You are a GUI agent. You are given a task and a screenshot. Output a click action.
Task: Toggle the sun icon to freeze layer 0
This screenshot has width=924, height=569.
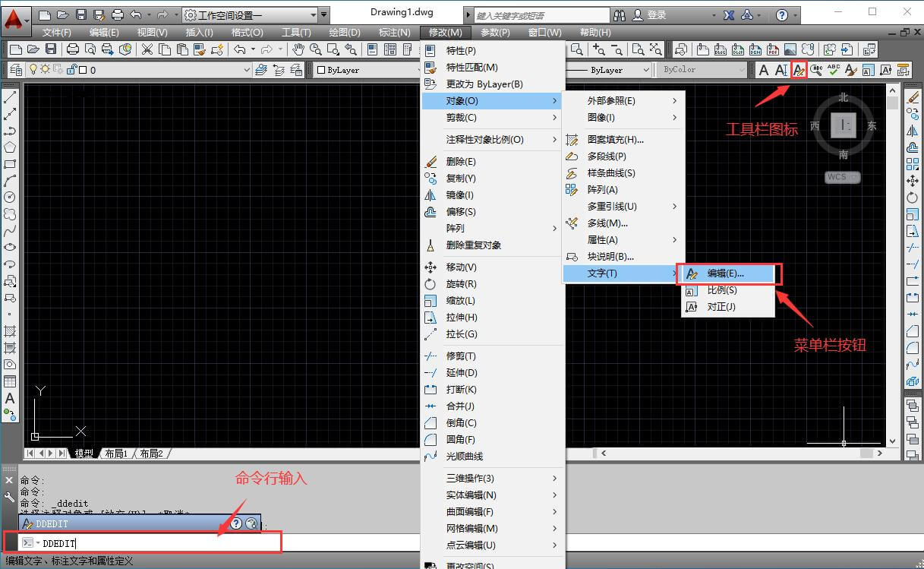point(45,68)
